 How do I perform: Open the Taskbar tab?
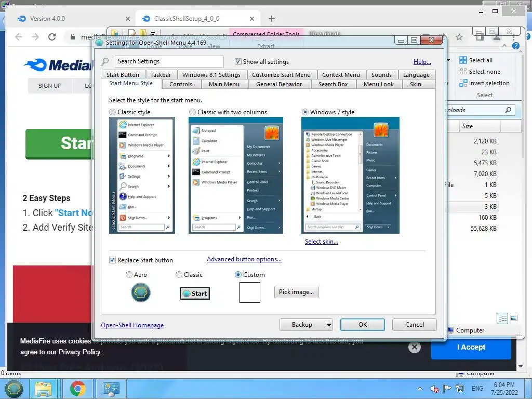click(161, 75)
